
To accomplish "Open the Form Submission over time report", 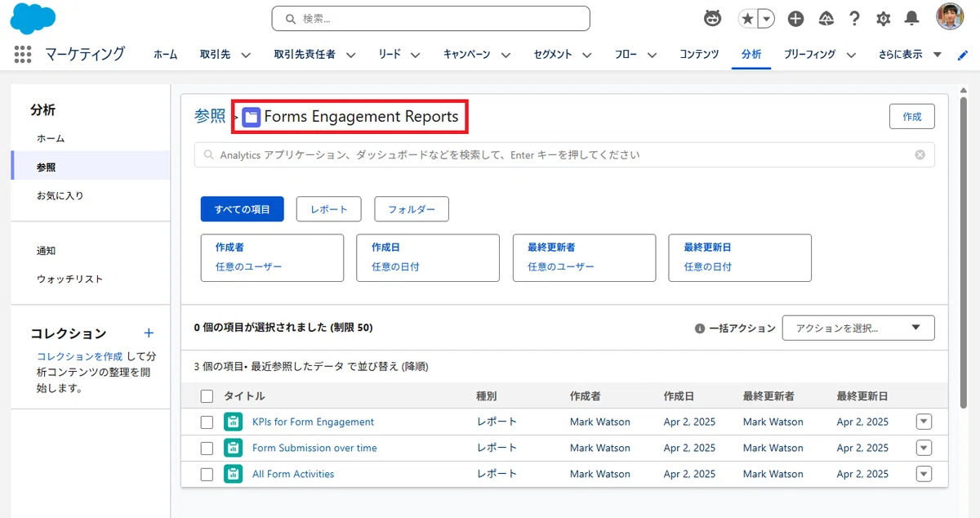I will point(314,448).
